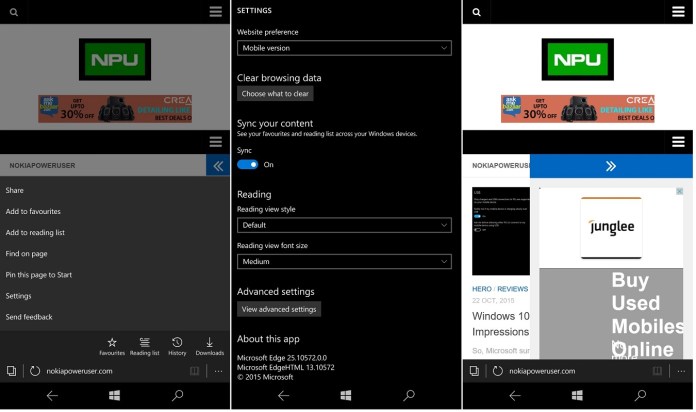Click Buy Used Mobiles Online ad

tap(611, 313)
